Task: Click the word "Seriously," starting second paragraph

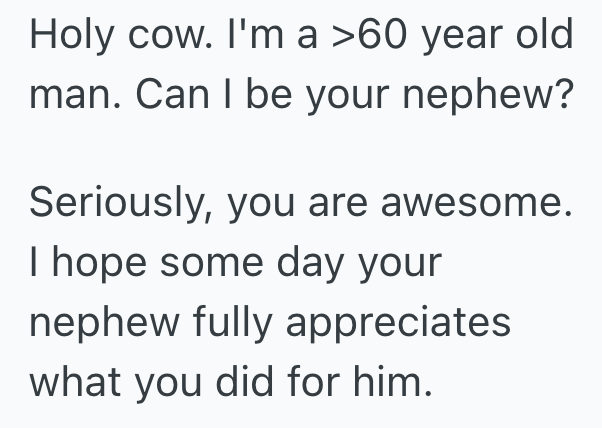Action: pyautogui.click(x=121, y=205)
